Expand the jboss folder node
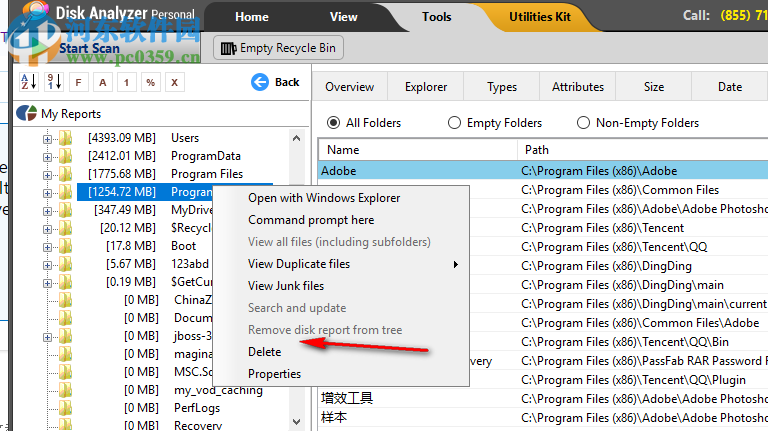This screenshot has height=431, width=768. (48, 337)
